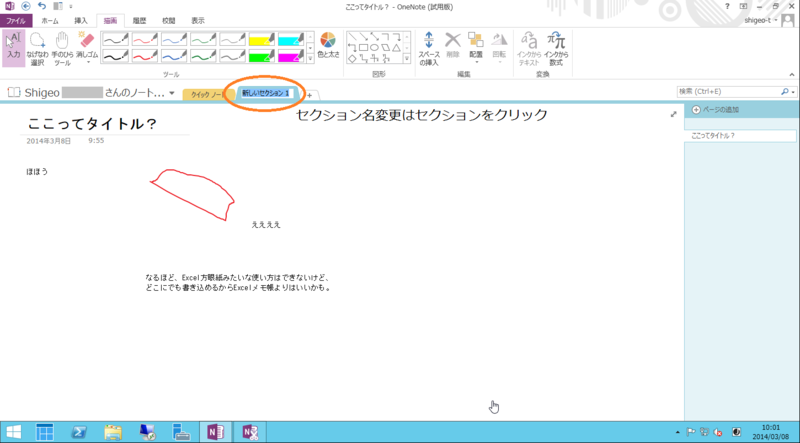Image resolution: width=800 pixels, height=443 pixels.
Task: Select the なげなわ選択 lasso tool
Action: 37,49
